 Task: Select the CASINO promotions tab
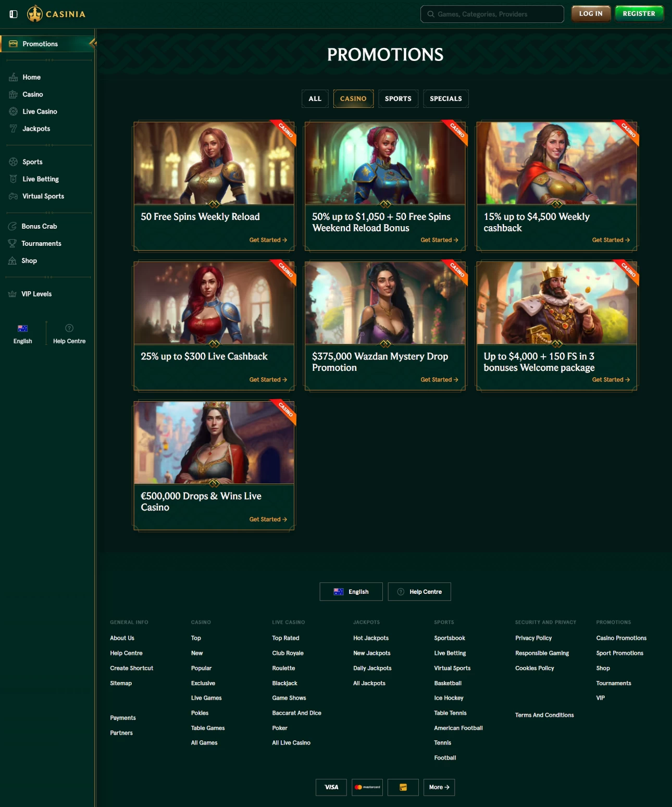353,98
